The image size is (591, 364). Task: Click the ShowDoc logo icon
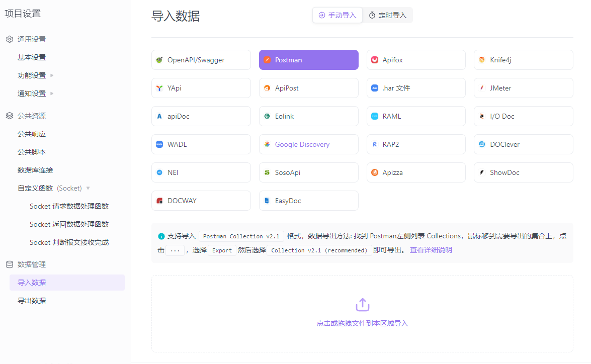482,172
